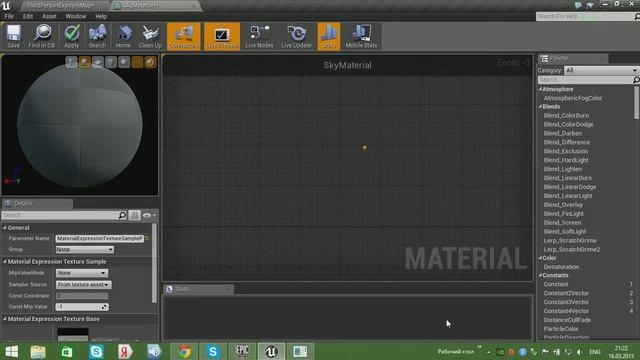The width and height of the screenshot is (640, 360).
Task: Open the Palette Category dropdown
Action: [601, 70]
